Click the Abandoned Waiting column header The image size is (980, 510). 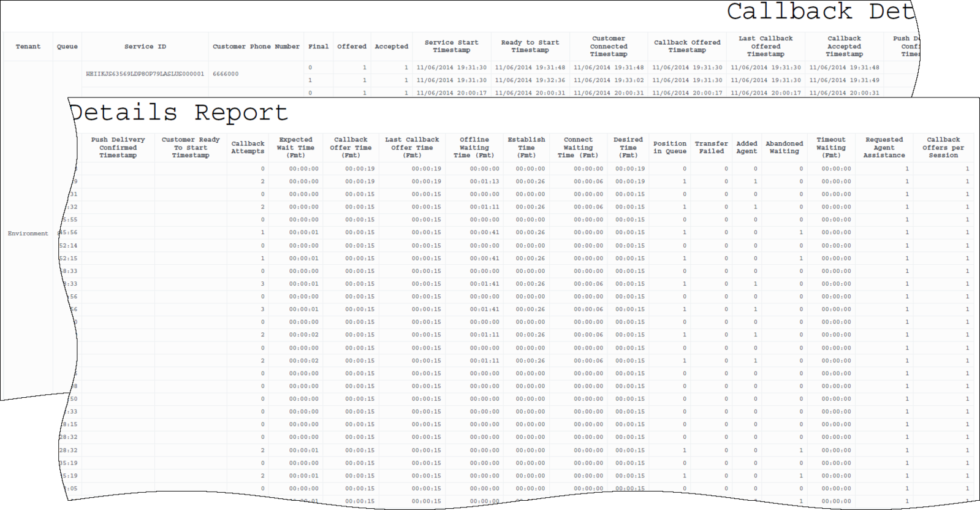click(x=784, y=148)
